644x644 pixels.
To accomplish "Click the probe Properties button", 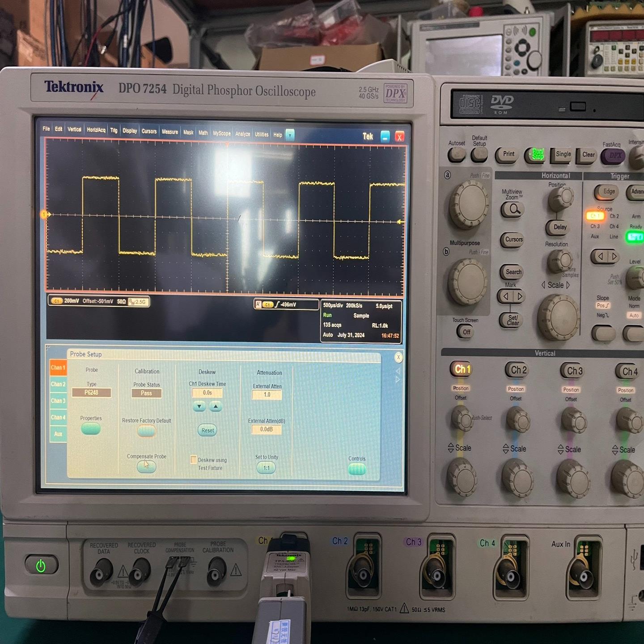I will coord(91,428).
